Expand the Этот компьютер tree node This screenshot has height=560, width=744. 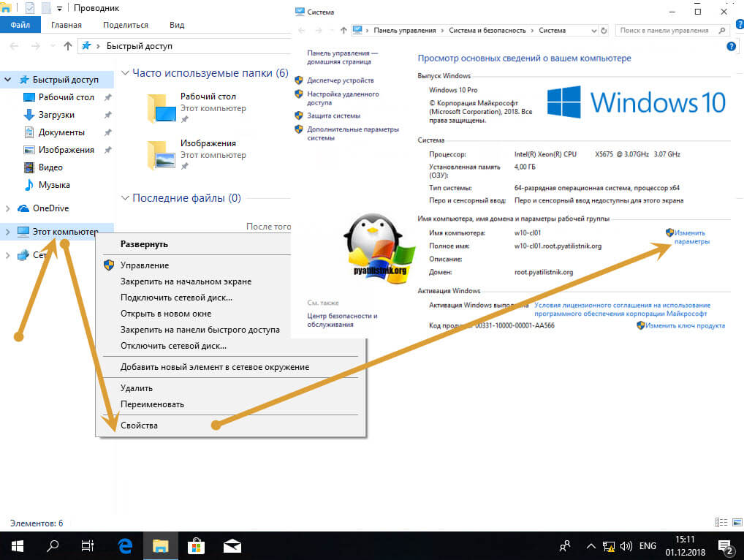(7, 232)
